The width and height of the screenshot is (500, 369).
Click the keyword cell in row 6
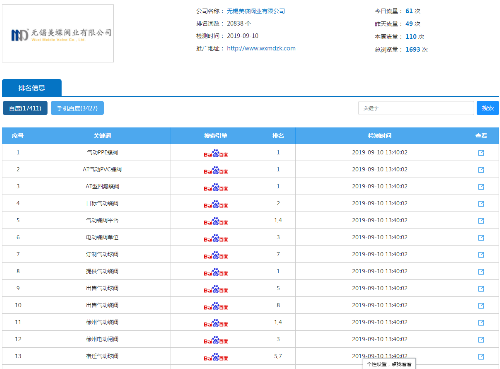pos(102,238)
